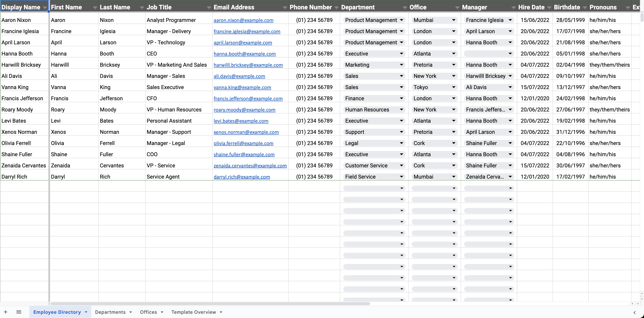Expand the Office dropdown for Vanna King
644x318 pixels.
point(453,87)
